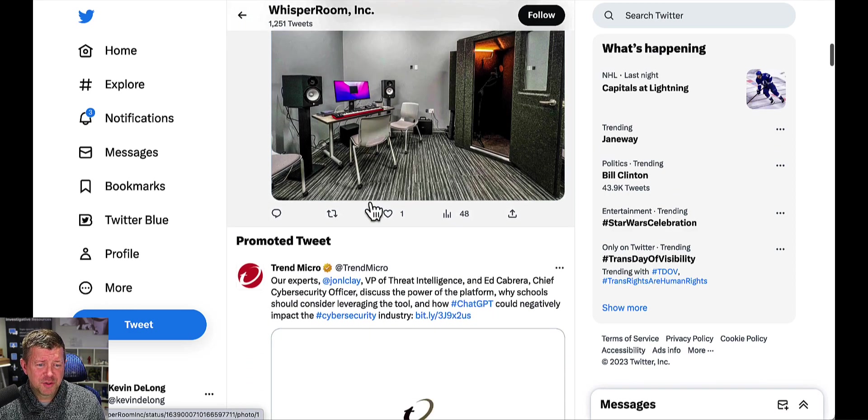Open the reply bubble on the tweet
This screenshot has width=868, height=420.
tap(276, 214)
